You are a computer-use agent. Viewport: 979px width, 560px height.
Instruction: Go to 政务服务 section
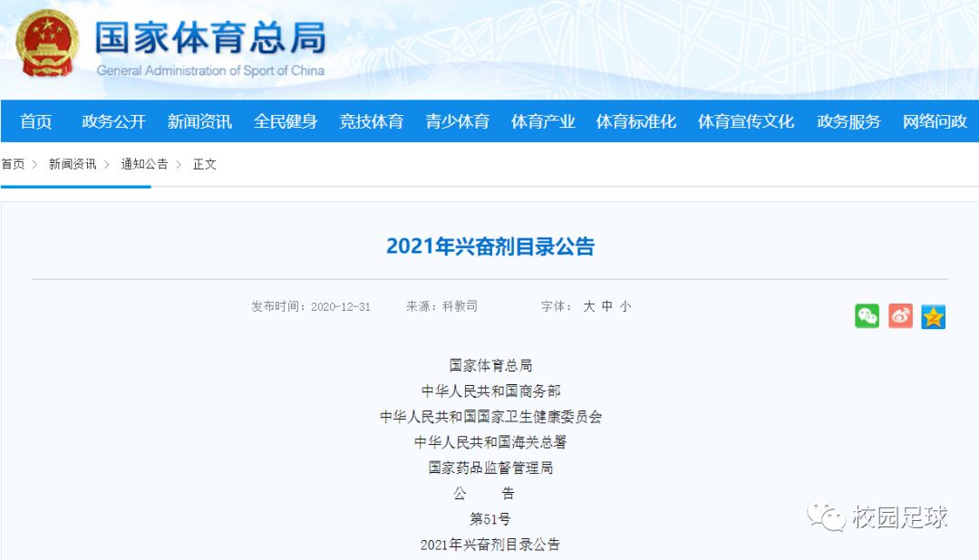tap(848, 121)
